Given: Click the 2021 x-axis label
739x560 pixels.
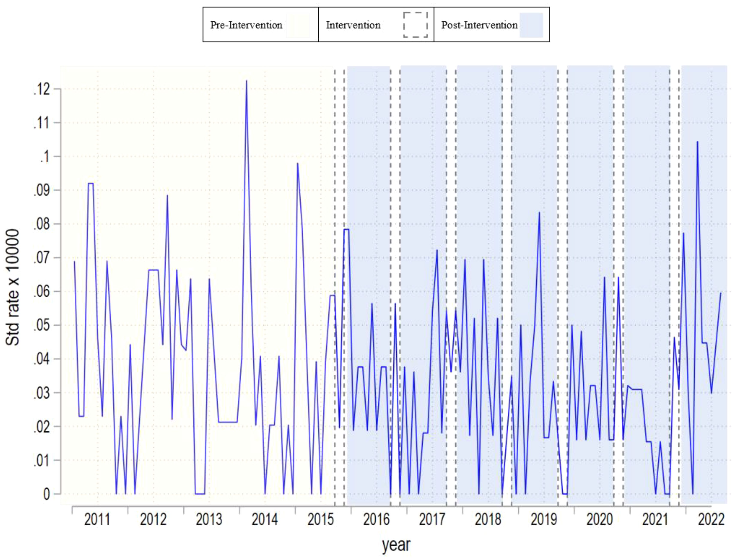Looking at the screenshot, I should point(655,519).
